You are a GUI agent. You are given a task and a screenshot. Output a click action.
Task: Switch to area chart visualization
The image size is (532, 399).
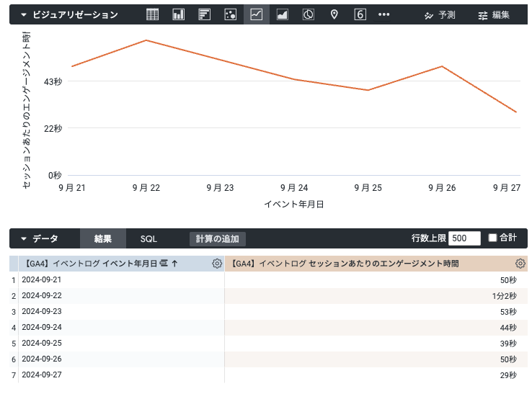(x=282, y=14)
